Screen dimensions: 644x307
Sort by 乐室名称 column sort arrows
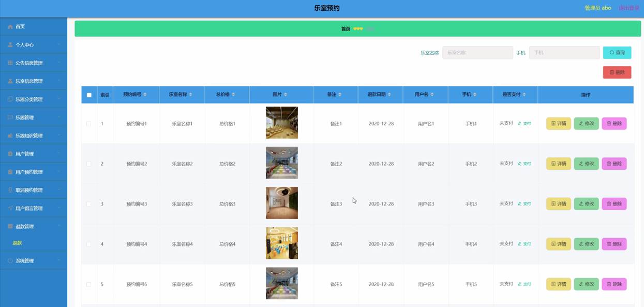point(191,95)
